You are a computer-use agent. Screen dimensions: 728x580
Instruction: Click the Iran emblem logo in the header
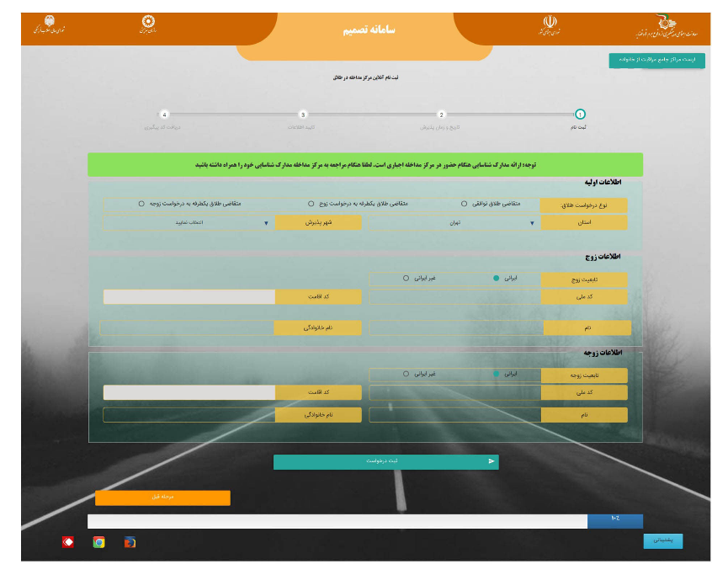click(x=550, y=25)
